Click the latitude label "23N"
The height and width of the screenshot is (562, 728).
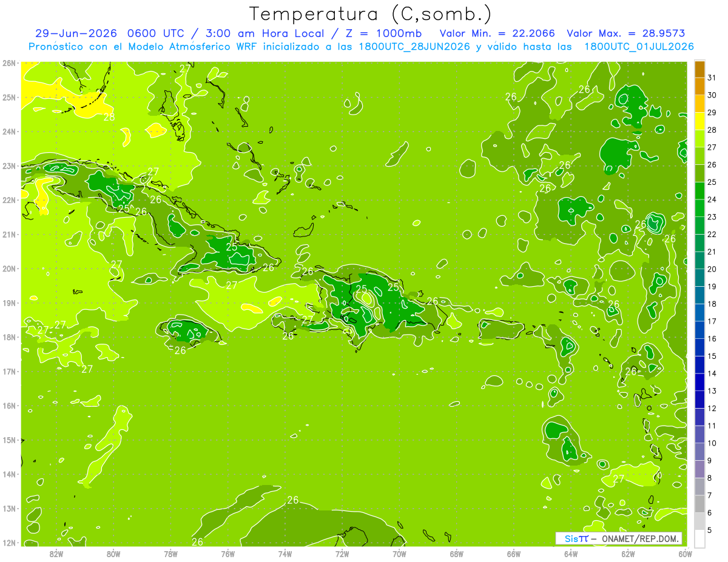click(9, 166)
